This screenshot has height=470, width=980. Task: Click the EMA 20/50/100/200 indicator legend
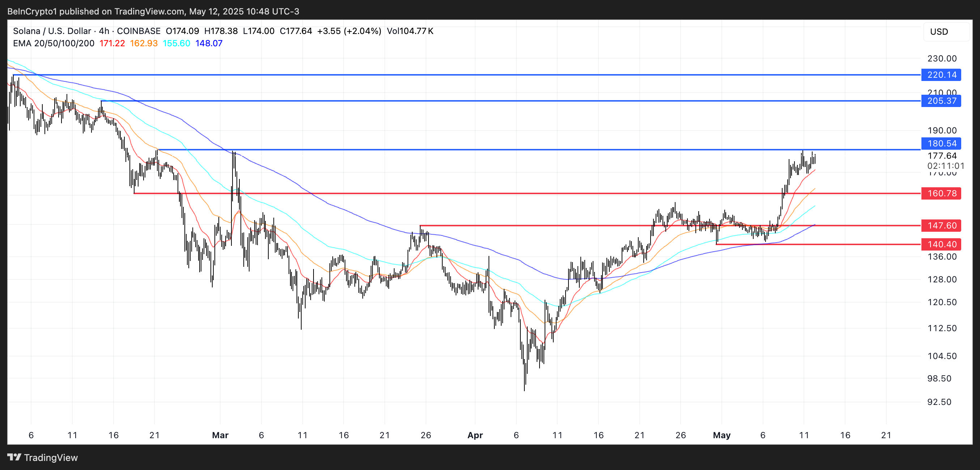tap(54, 43)
